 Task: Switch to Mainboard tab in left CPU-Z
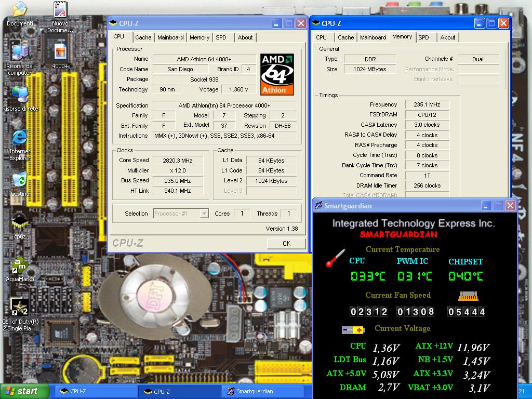pos(170,37)
